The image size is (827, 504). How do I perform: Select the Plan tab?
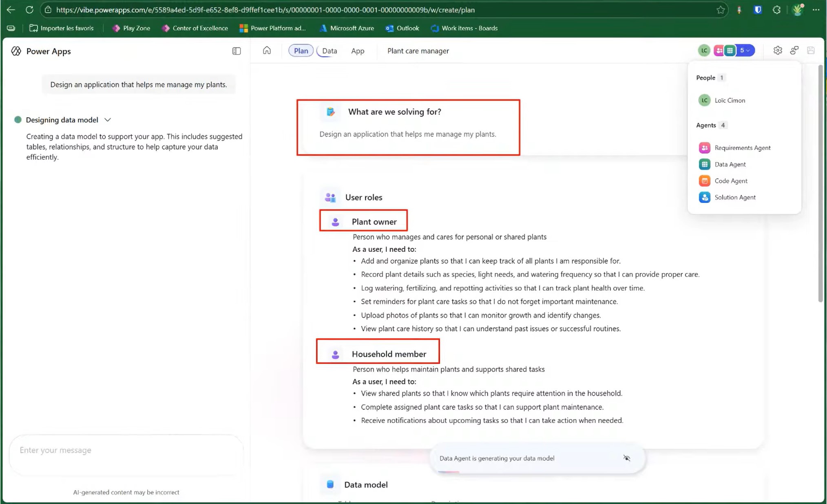[x=301, y=51]
